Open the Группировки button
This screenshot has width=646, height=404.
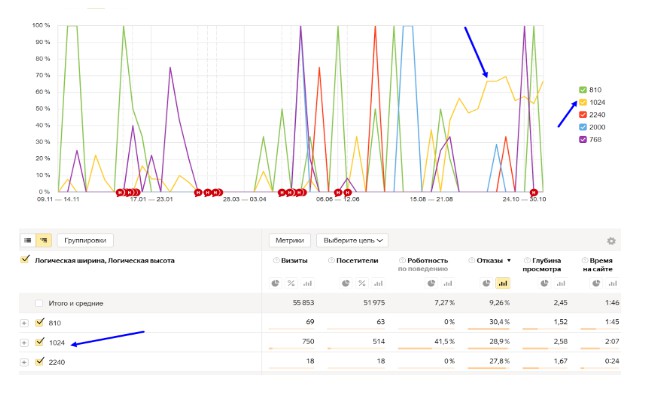(x=85, y=240)
